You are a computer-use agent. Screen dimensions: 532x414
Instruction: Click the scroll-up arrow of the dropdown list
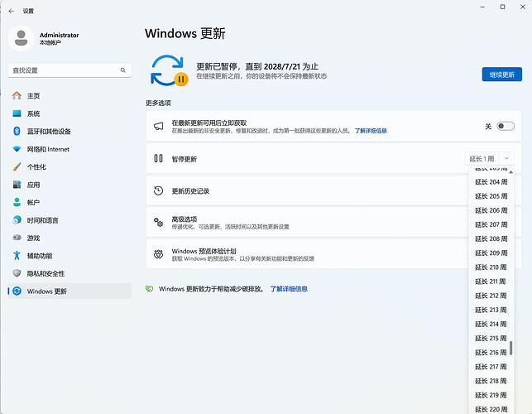[x=511, y=172]
